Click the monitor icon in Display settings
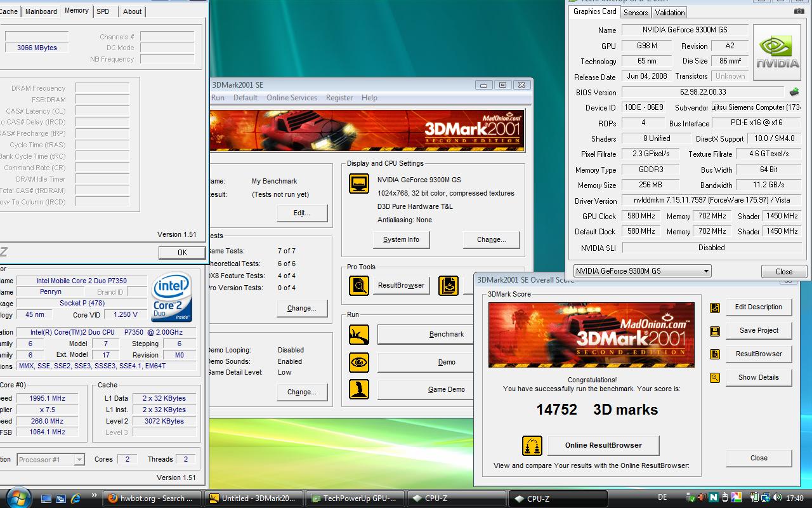Screen dimensions: 812x508 [359, 184]
